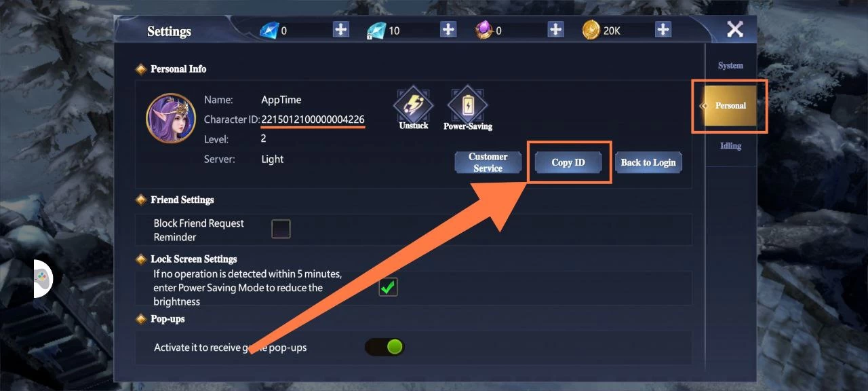Tap the elf character avatar portrait
The width and height of the screenshot is (868, 391).
coord(172,119)
